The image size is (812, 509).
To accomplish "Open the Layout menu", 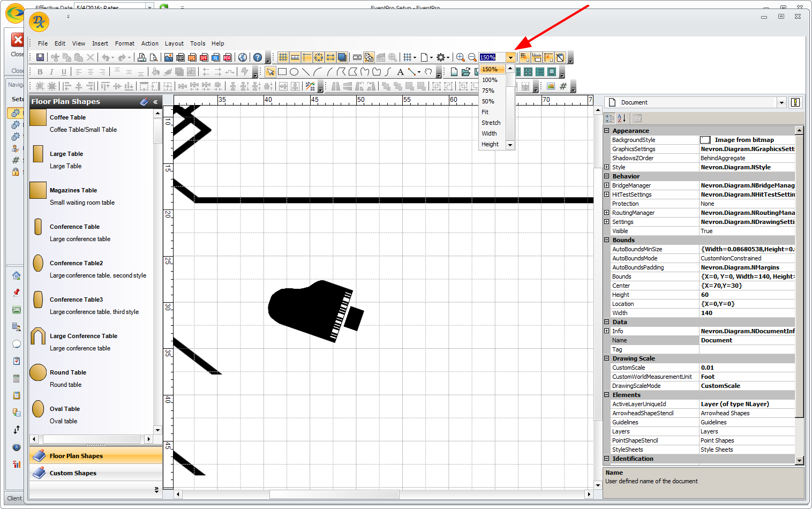I will (x=174, y=43).
